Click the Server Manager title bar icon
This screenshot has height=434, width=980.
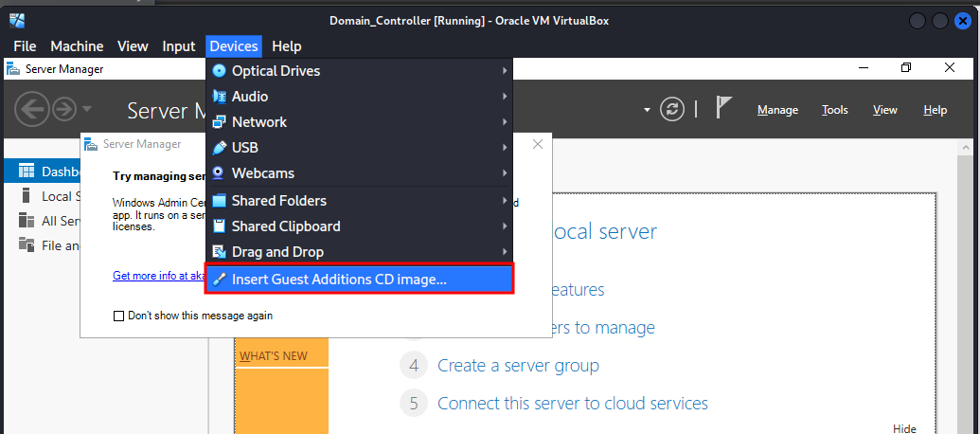[13, 69]
